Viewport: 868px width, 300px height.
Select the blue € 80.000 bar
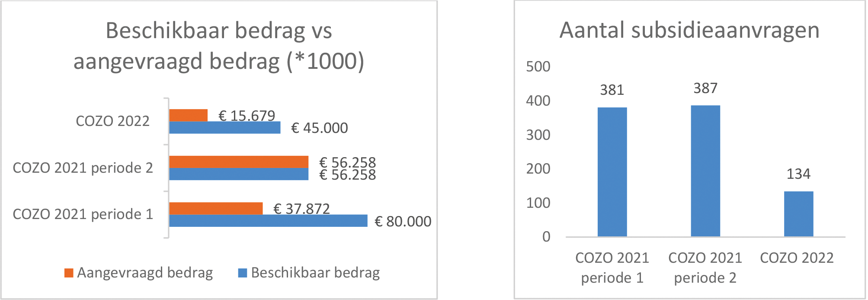tap(268, 221)
